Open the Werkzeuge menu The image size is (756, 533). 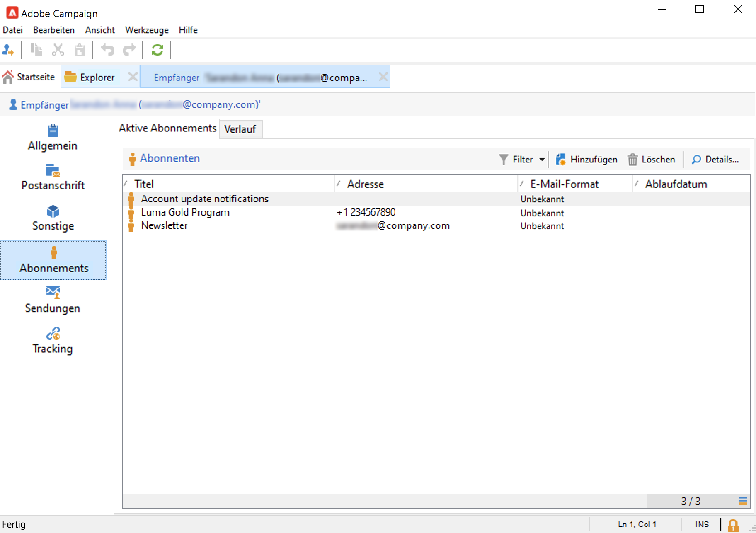point(147,30)
